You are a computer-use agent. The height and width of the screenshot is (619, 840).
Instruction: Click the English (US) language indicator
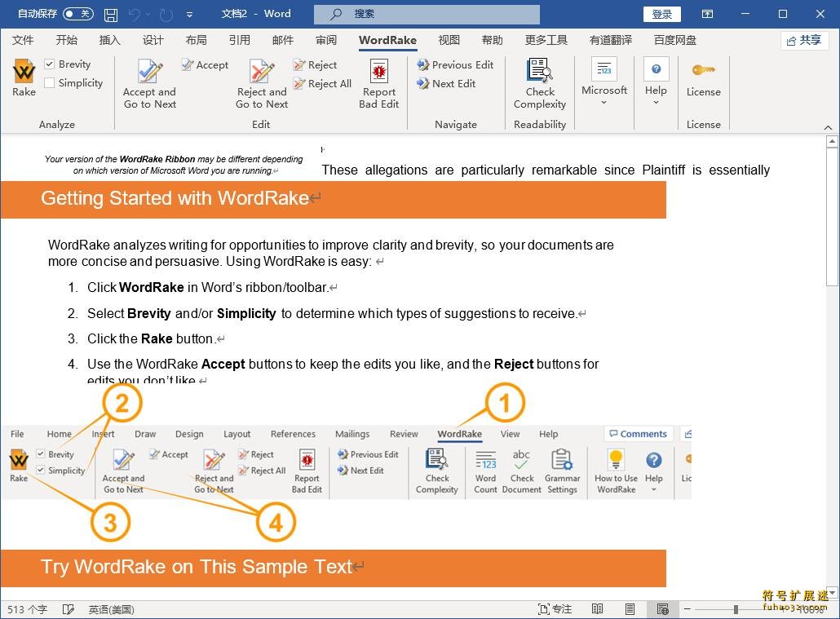pos(111,609)
